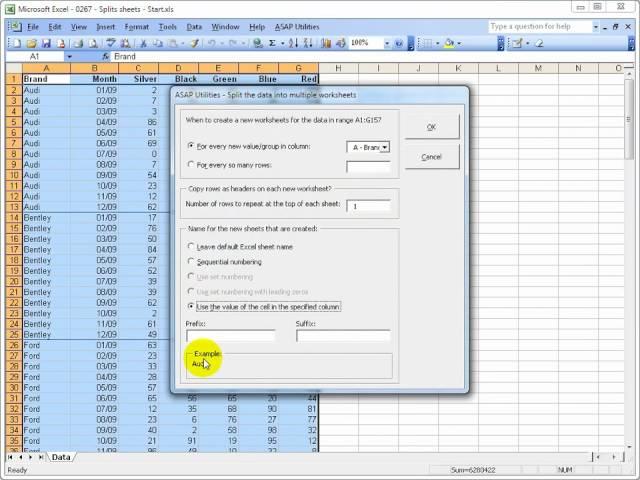Sort ascending with A-Z icon
640x480 pixels.
click(x=293, y=43)
